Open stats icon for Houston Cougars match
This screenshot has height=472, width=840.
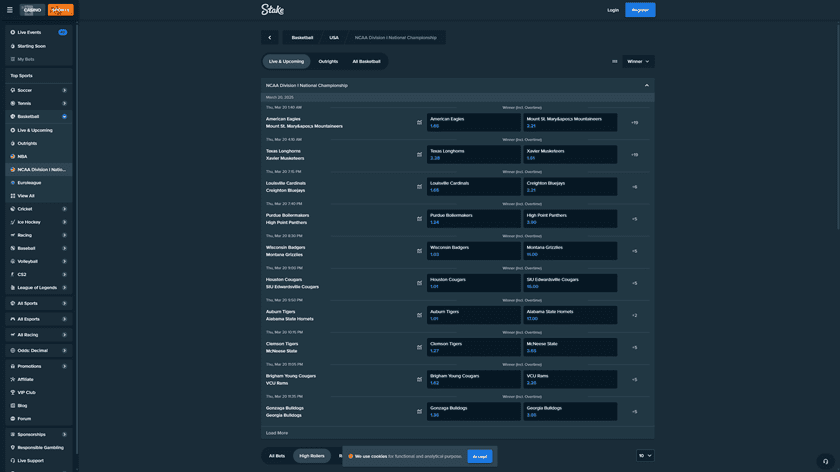point(419,283)
